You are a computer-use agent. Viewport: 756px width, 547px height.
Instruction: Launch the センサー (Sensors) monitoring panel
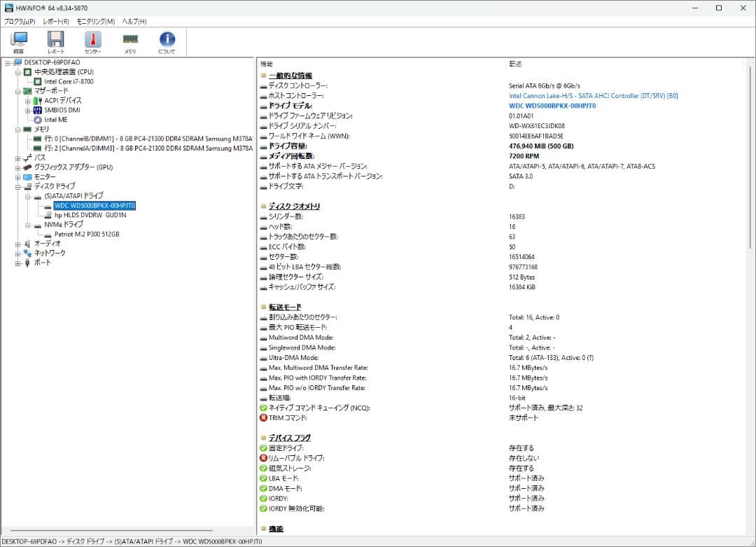point(91,41)
